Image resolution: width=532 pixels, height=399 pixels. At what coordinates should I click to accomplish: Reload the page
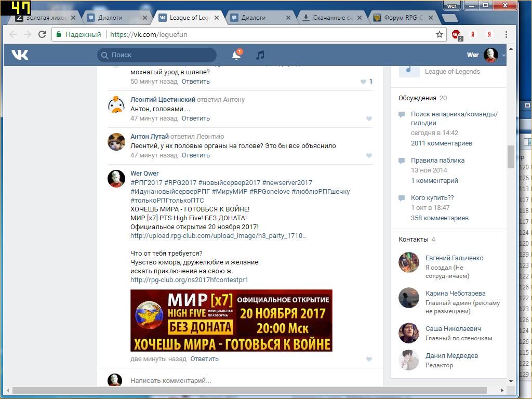pos(43,34)
